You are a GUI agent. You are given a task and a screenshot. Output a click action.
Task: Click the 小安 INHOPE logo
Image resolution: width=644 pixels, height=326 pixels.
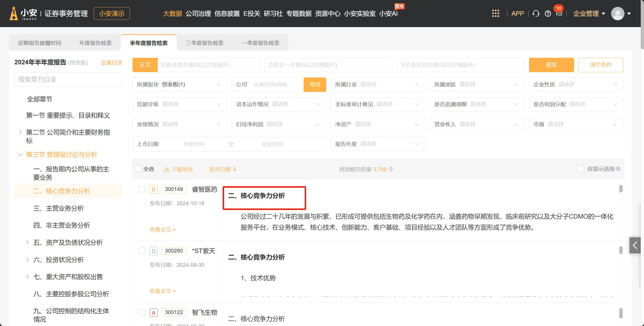tap(23, 13)
